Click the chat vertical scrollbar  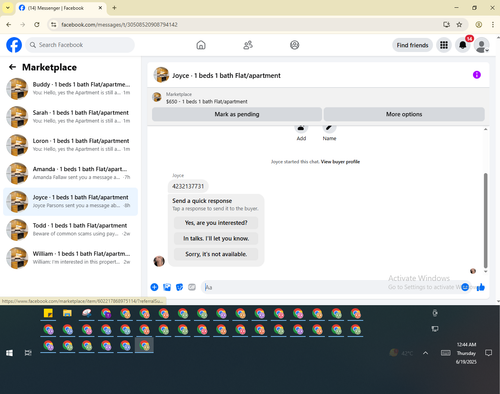(x=486, y=220)
